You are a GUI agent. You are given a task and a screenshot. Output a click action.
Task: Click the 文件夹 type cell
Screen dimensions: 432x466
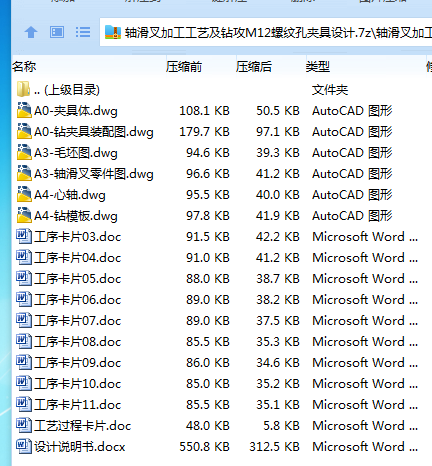tap(330, 90)
